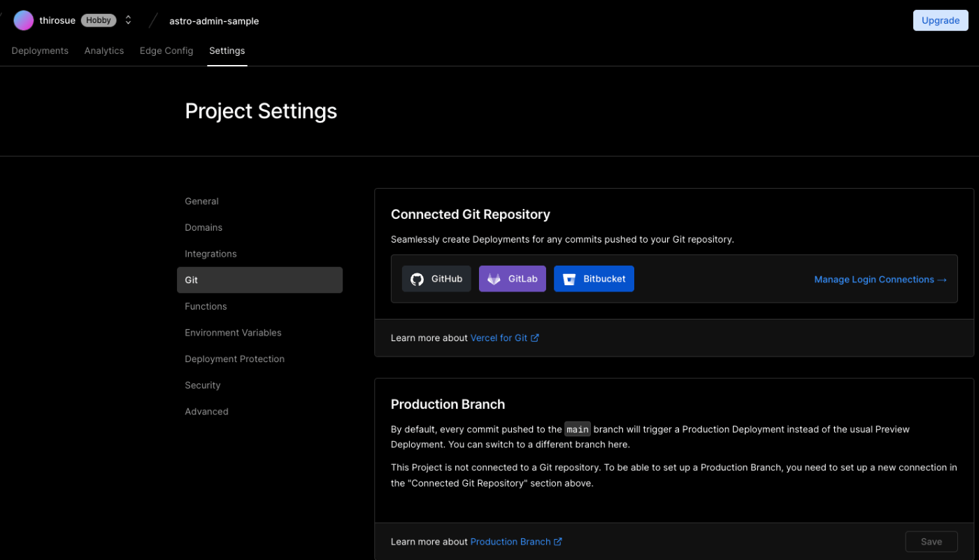Open the team switcher chevron

click(128, 20)
